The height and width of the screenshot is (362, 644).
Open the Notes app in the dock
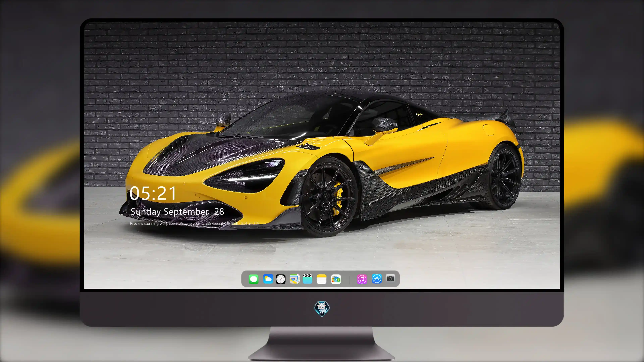[x=321, y=279]
